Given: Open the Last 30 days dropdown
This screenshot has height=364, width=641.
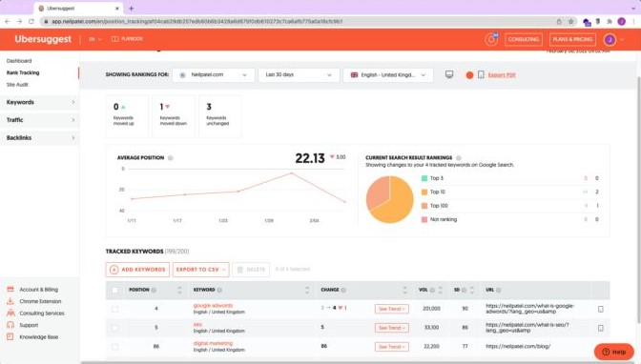Looking at the screenshot, I should tap(299, 75).
